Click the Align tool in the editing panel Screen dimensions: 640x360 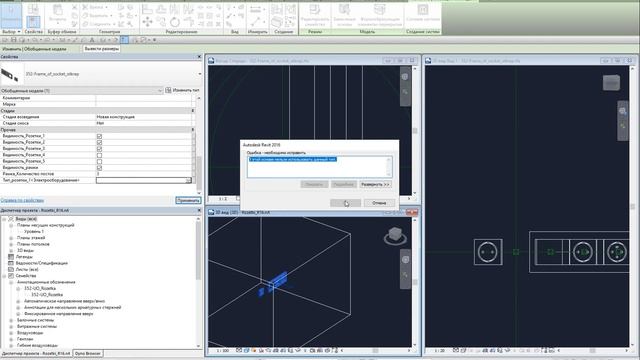[147, 9]
